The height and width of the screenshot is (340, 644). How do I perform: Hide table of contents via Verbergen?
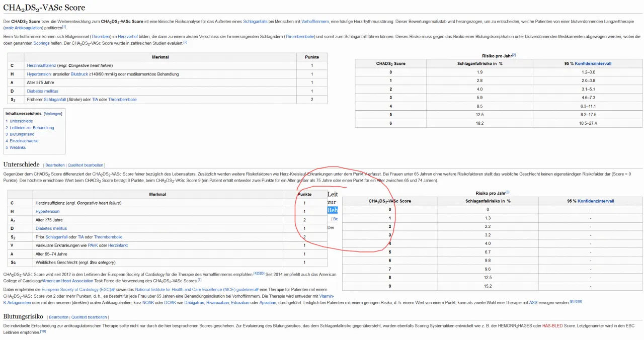pyautogui.click(x=53, y=114)
